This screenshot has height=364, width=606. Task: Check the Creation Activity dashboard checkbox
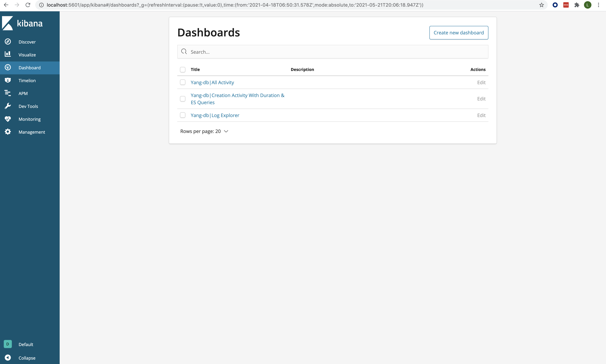[x=183, y=99]
